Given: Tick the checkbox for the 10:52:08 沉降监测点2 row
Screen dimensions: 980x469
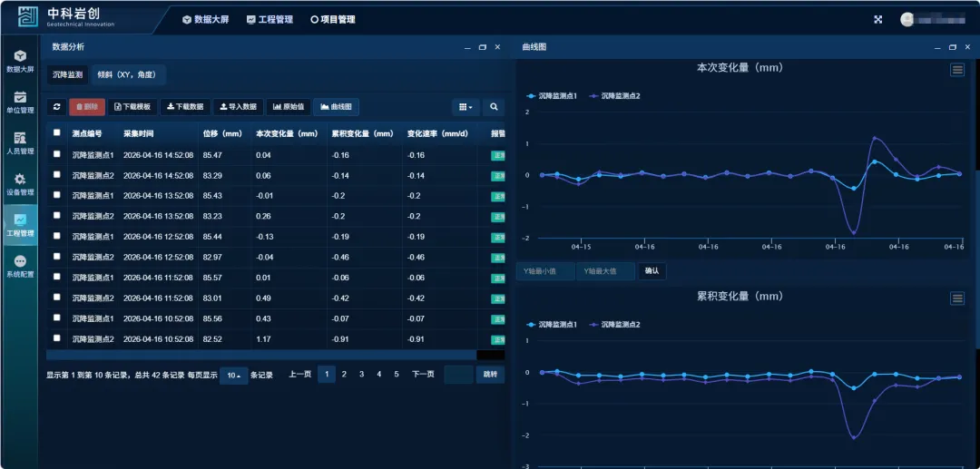Looking at the screenshot, I should [x=57, y=337].
